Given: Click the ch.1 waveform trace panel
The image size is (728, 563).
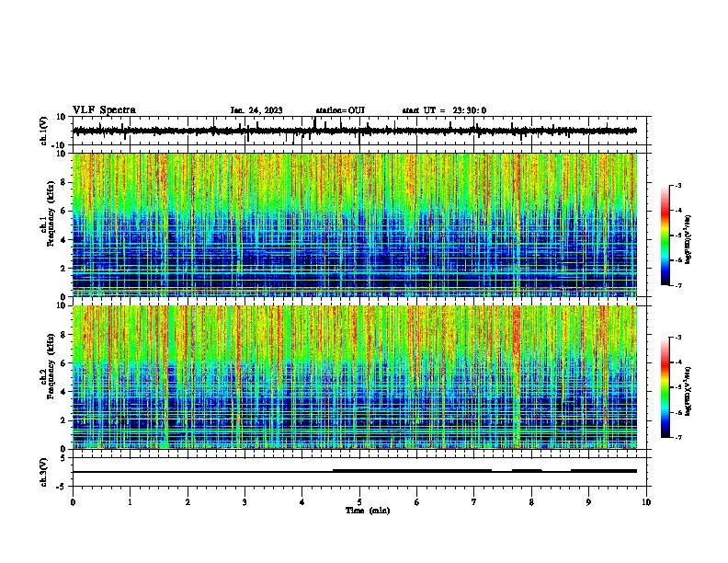Looking at the screenshot, I should pyautogui.click(x=359, y=131).
